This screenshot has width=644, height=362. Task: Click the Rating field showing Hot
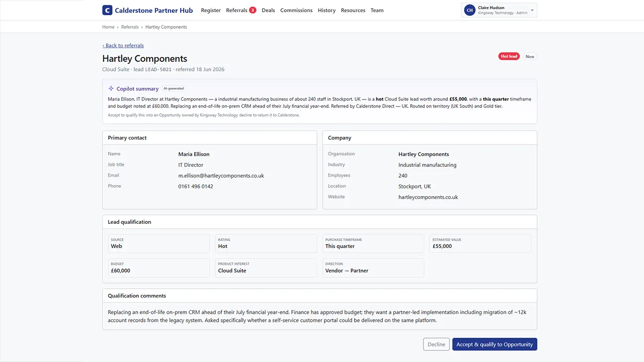[266, 243]
